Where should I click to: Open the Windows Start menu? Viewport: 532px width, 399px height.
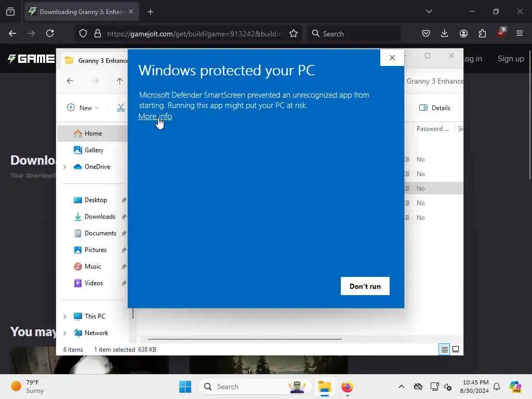[x=185, y=387]
